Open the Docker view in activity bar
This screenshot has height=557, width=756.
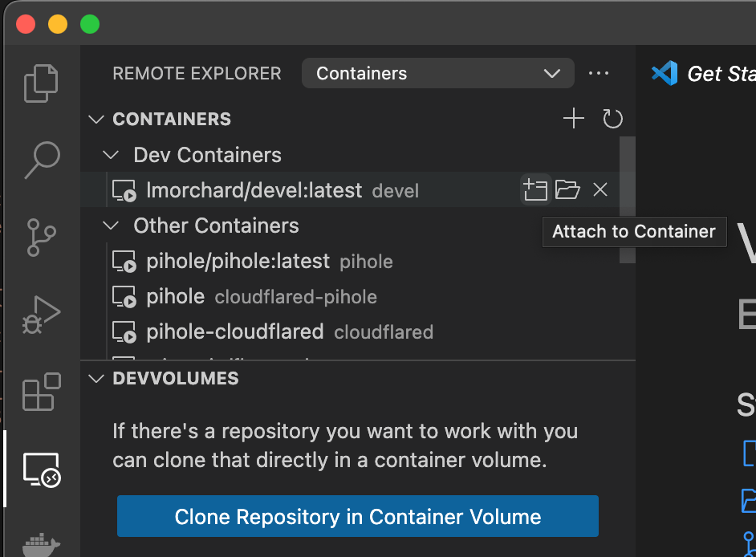[41, 545]
